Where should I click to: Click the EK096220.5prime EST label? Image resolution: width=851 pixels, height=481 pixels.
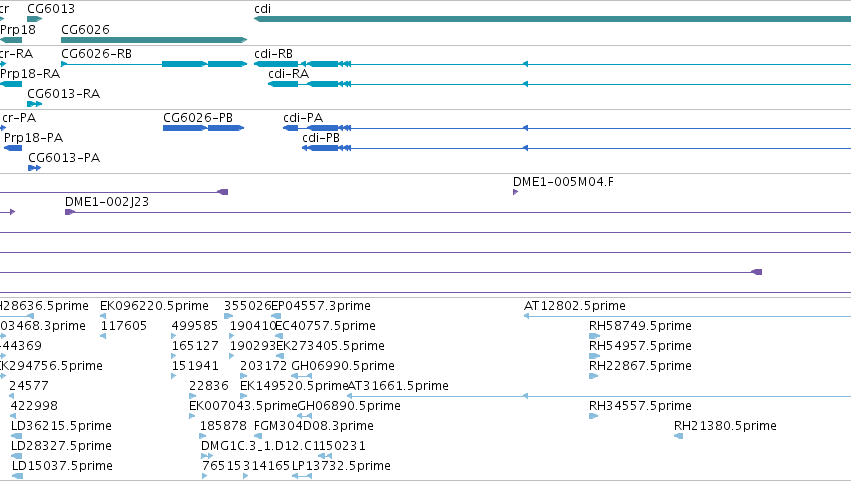(x=154, y=306)
